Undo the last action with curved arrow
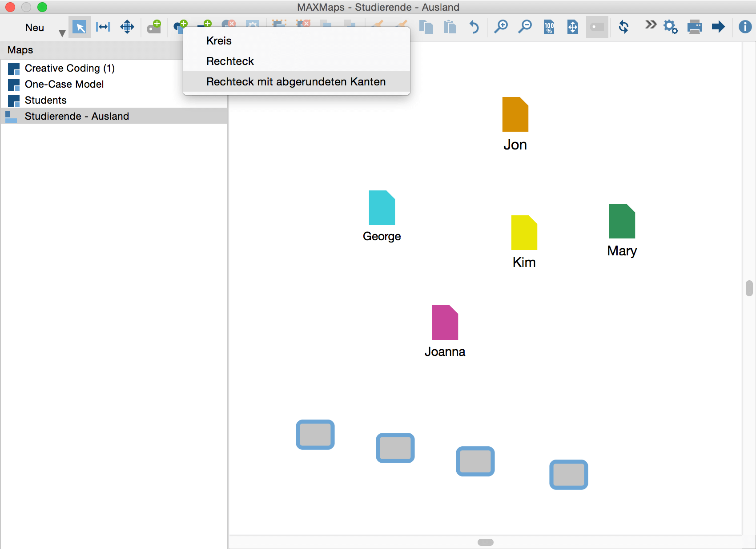Image resolution: width=756 pixels, height=549 pixels. tap(474, 27)
